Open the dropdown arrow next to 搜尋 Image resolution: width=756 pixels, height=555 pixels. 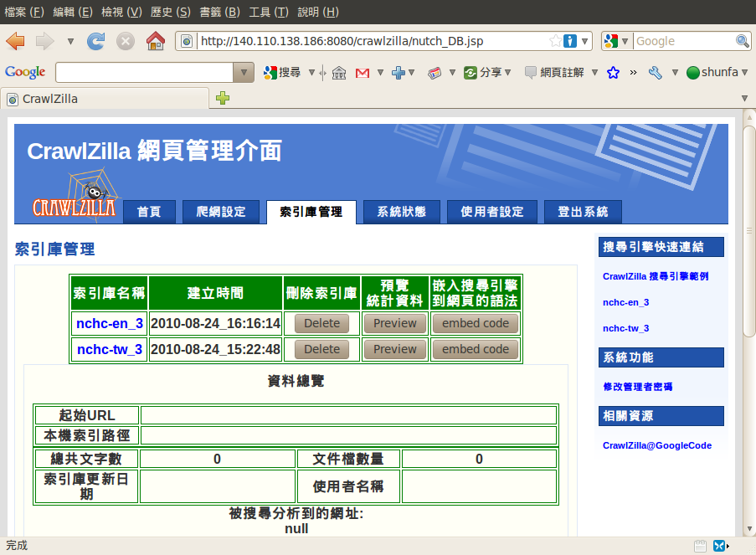312,73
